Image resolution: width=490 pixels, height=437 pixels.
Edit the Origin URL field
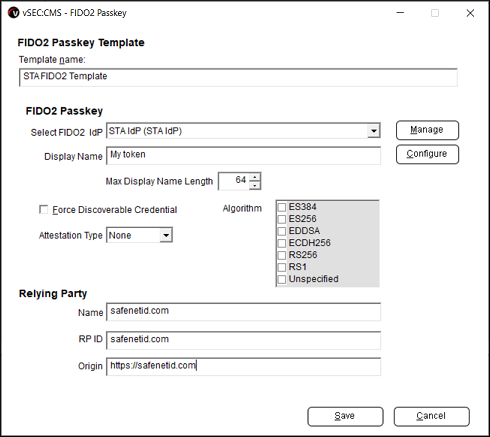pos(243,367)
